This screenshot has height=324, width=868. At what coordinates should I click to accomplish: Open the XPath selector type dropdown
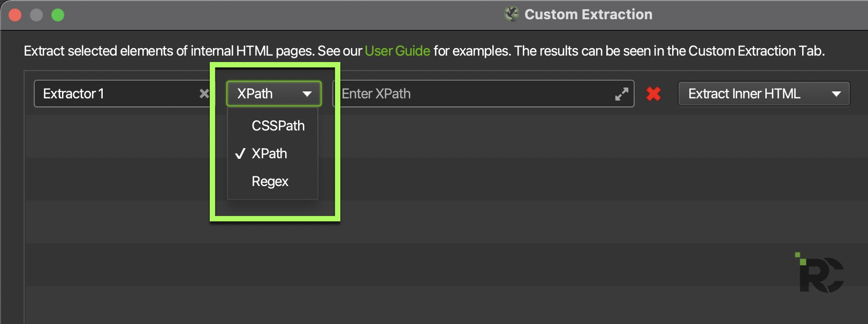coord(274,94)
